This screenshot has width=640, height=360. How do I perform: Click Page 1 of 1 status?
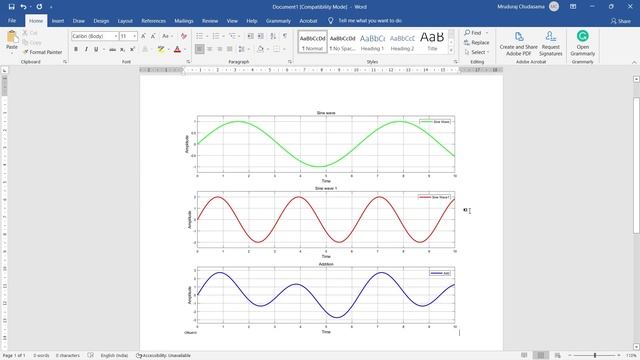(x=14, y=356)
